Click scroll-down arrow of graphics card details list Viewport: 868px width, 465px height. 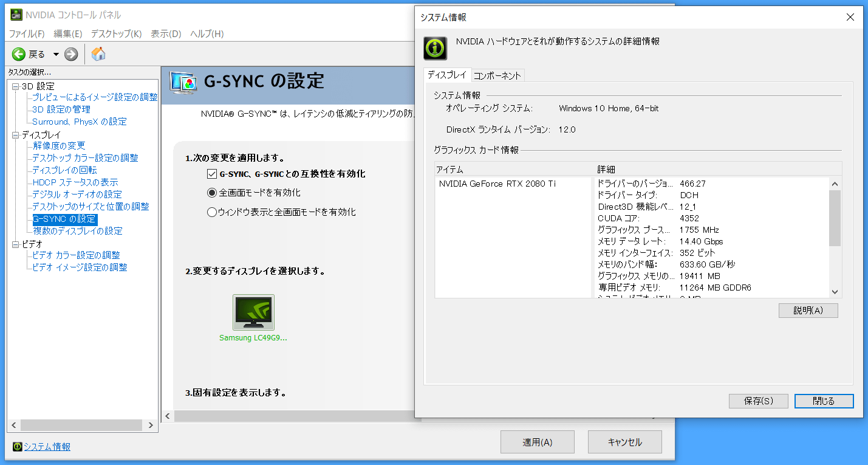pos(835,292)
